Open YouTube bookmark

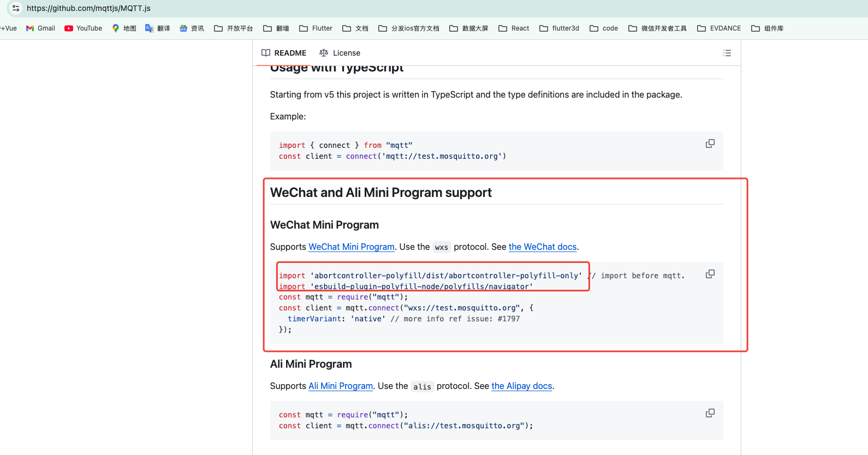(x=83, y=28)
